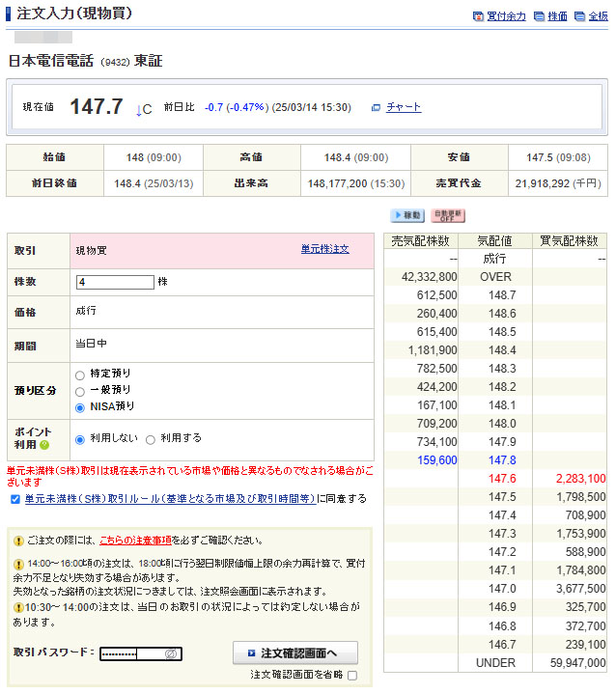Open the S株 取引ルール rules link

170,499
